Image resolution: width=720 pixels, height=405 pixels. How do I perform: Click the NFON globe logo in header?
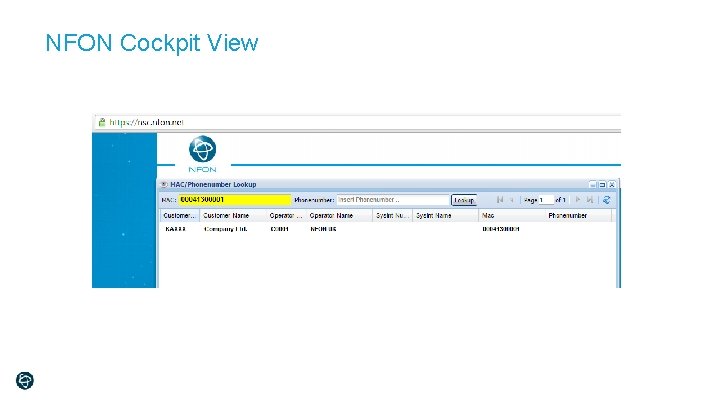(x=202, y=149)
